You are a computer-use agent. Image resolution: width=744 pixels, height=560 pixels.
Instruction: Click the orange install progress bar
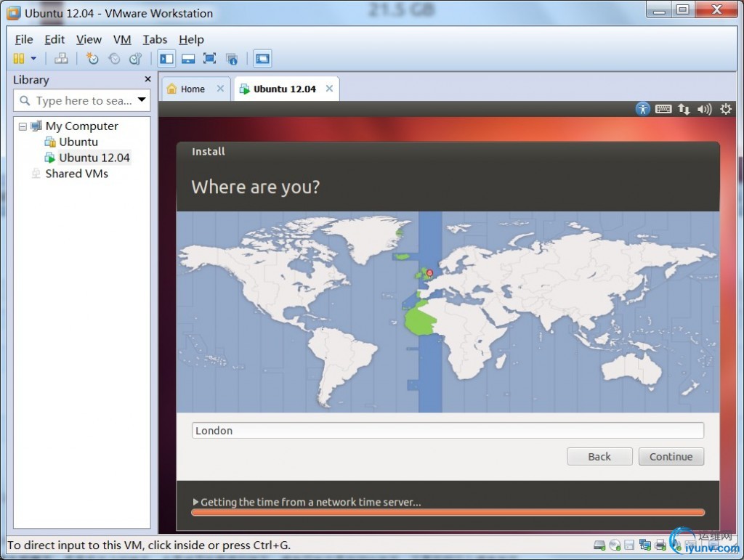[448, 512]
